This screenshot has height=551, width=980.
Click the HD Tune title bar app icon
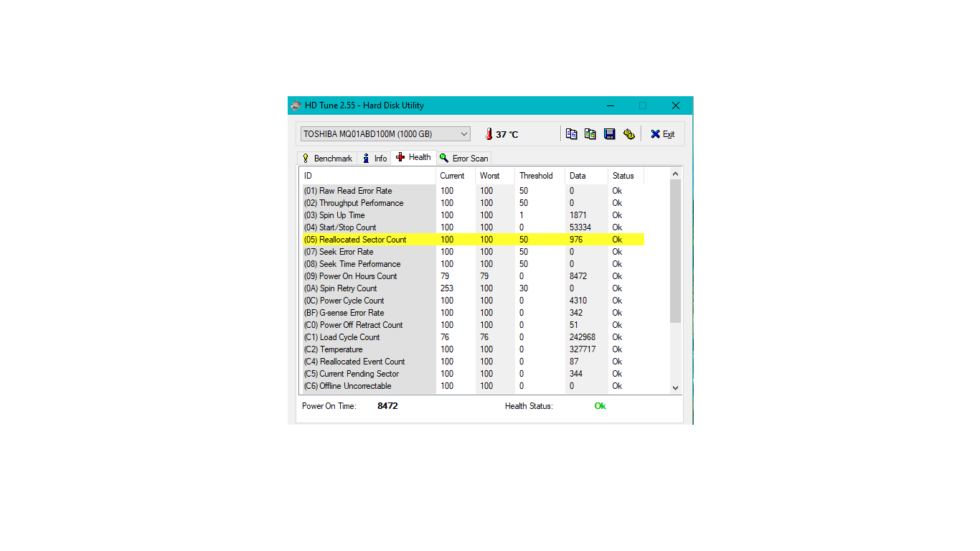point(296,105)
